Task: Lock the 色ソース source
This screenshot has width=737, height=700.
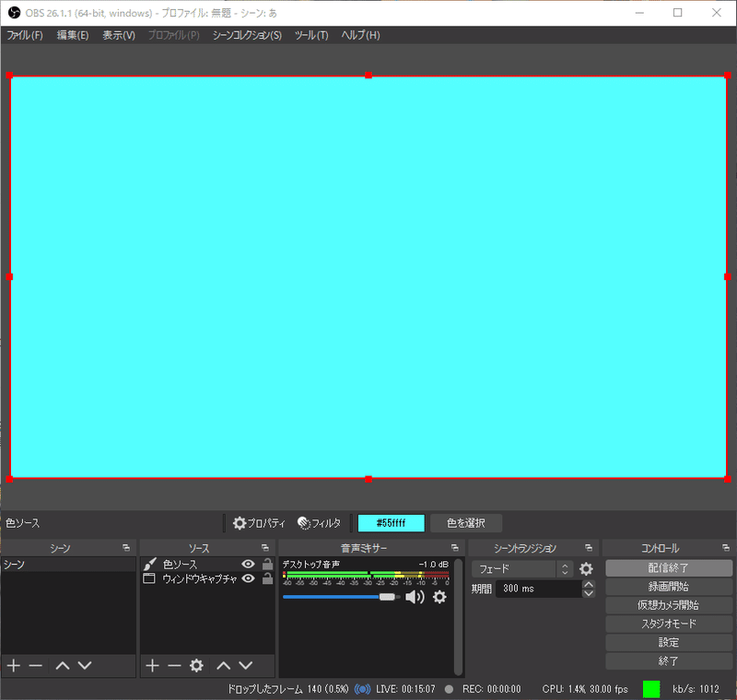Action: click(x=267, y=564)
